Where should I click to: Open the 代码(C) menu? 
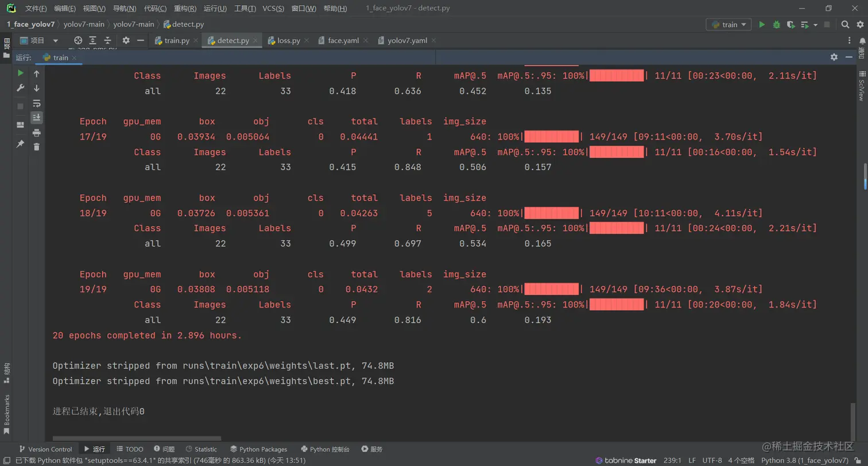pyautogui.click(x=155, y=9)
